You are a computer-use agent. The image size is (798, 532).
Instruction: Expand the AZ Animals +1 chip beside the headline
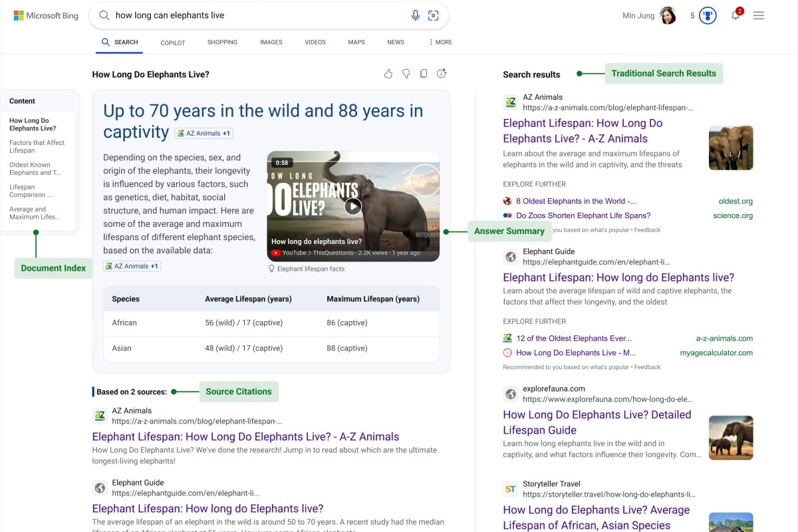[203, 133]
